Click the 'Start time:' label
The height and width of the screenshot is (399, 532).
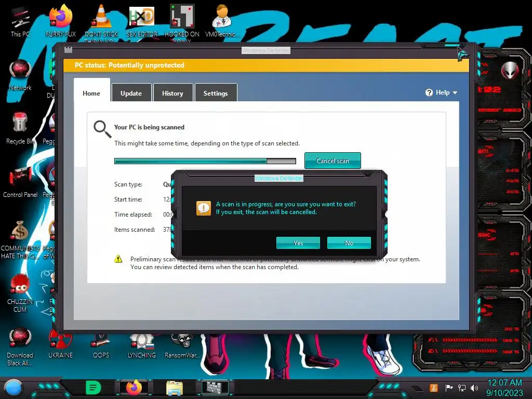tap(128, 199)
